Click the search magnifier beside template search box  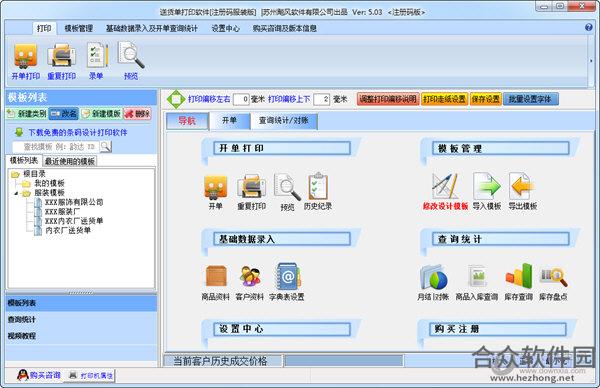click(106, 147)
